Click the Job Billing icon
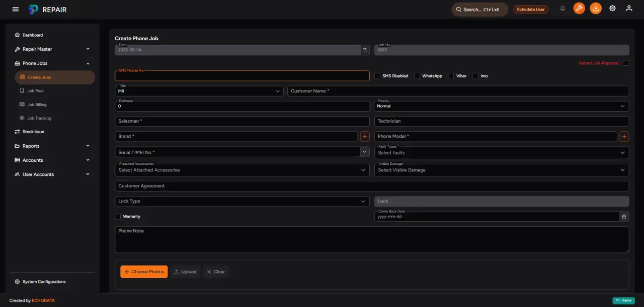 (x=22, y=105)
